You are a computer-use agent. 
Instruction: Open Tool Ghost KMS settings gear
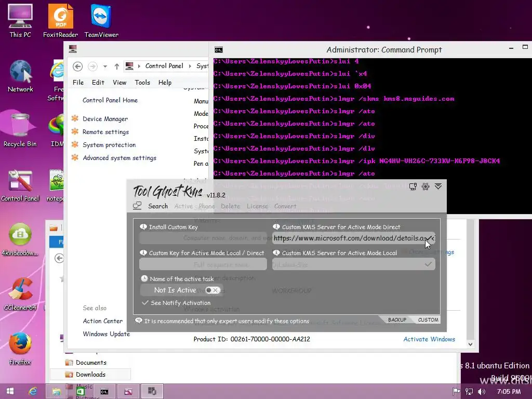tap(425, 187)
